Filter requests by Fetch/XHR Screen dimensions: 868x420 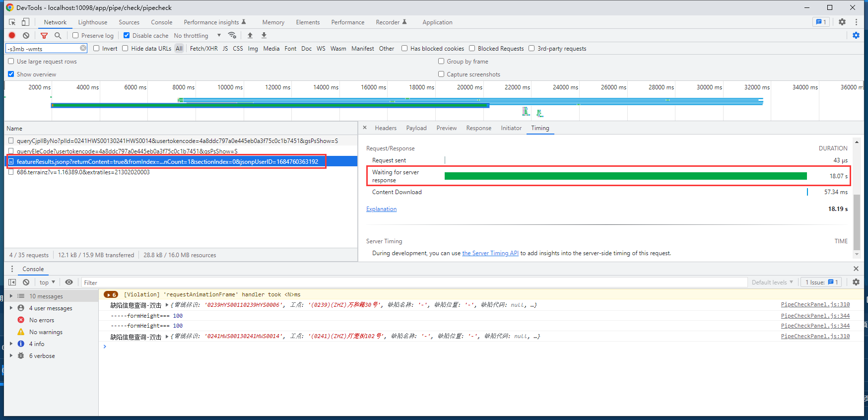(x=203, y=48)
